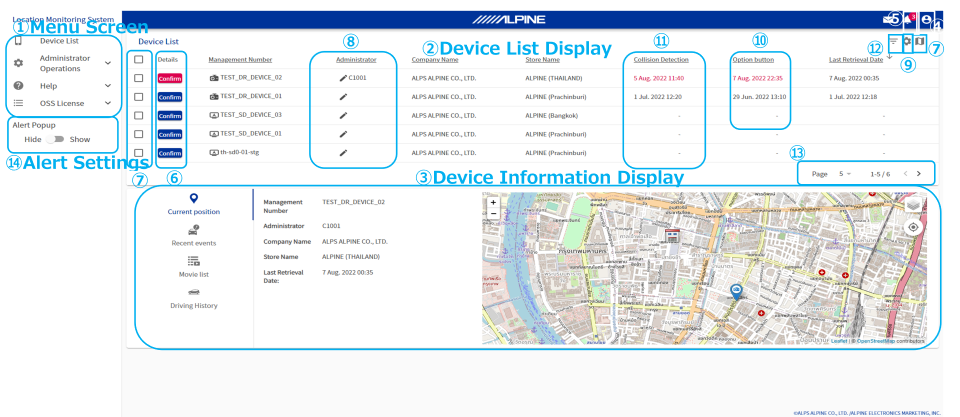Select OSS License in the side menu
This screenshot has width=960, height=417.
tap(62, 103)
